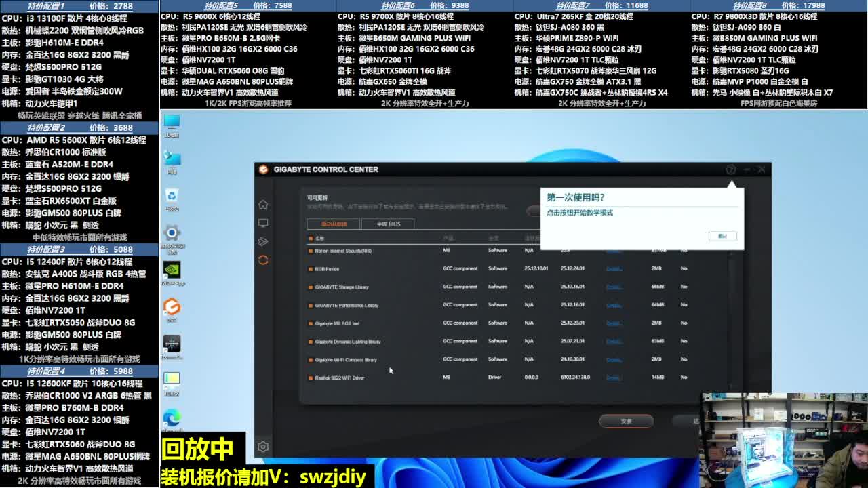
Task: Select Gigabyte Dynamic Lighting library row
Action: (348, 342)
